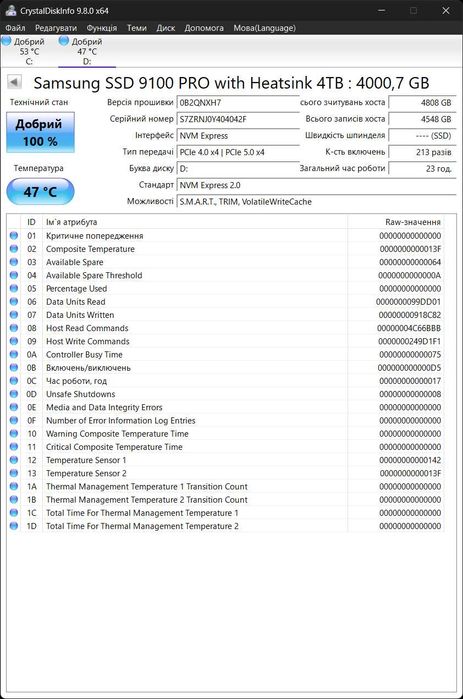Click power-on hours value 23 год.
Viewport: 463px width, 699px height.
click(422, 169)
